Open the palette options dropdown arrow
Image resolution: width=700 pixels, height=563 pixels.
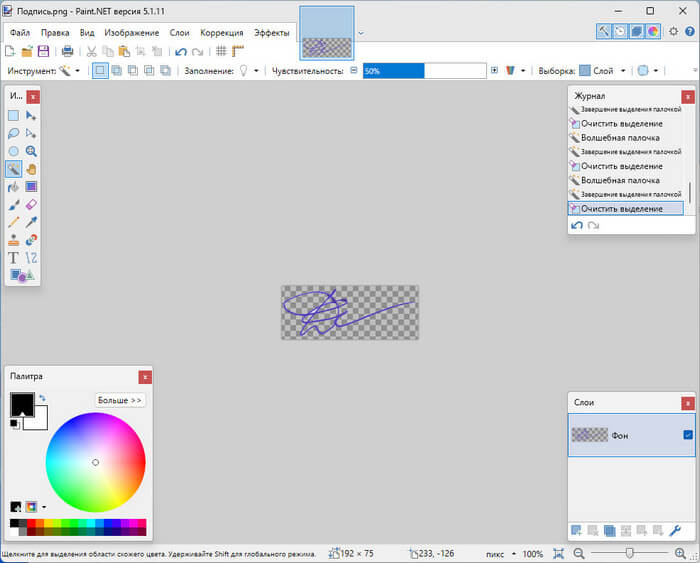click(x=44, y=507)
